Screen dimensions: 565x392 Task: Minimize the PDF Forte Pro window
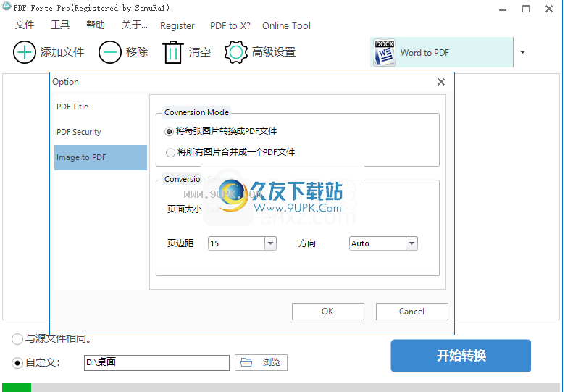pyautogui.click(x=503, y=9)
